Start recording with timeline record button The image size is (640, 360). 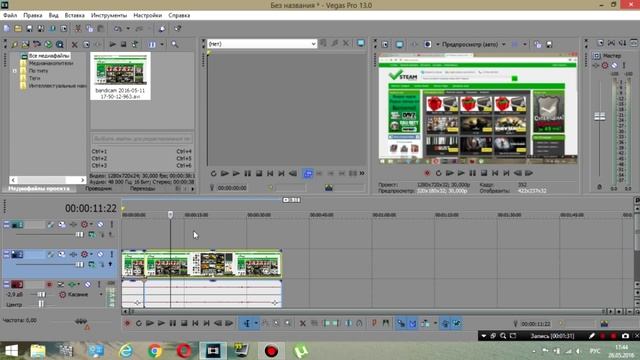point(127,323)
